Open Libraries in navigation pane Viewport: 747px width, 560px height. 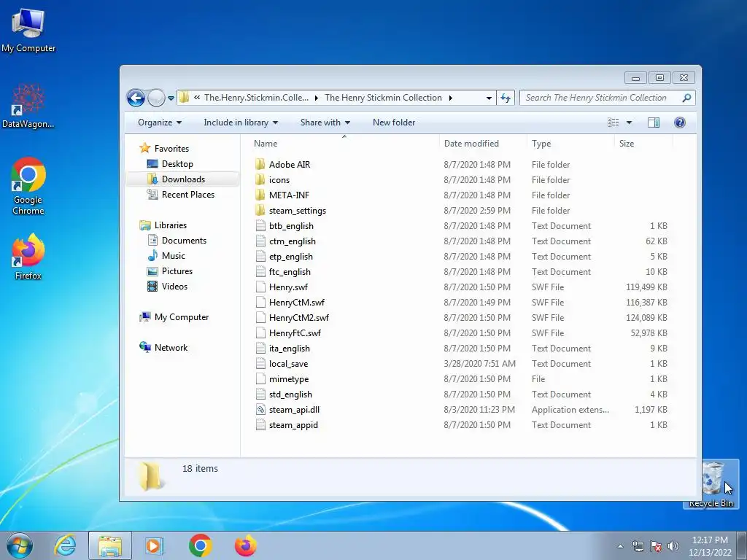170,225
